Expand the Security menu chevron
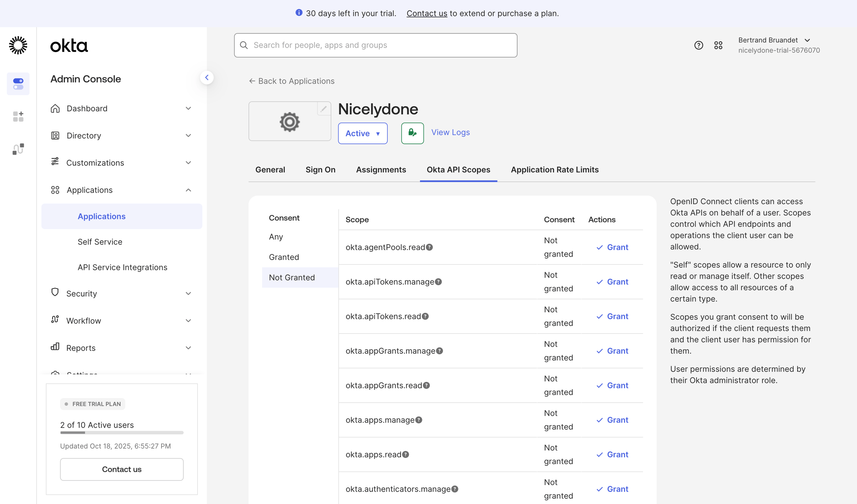Screen dimensions: 857x504 coord(188,293)
